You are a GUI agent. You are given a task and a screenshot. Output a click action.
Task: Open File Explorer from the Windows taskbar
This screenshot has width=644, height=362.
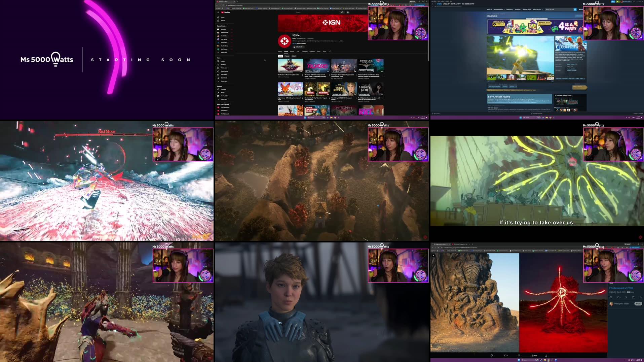(544, 360)
